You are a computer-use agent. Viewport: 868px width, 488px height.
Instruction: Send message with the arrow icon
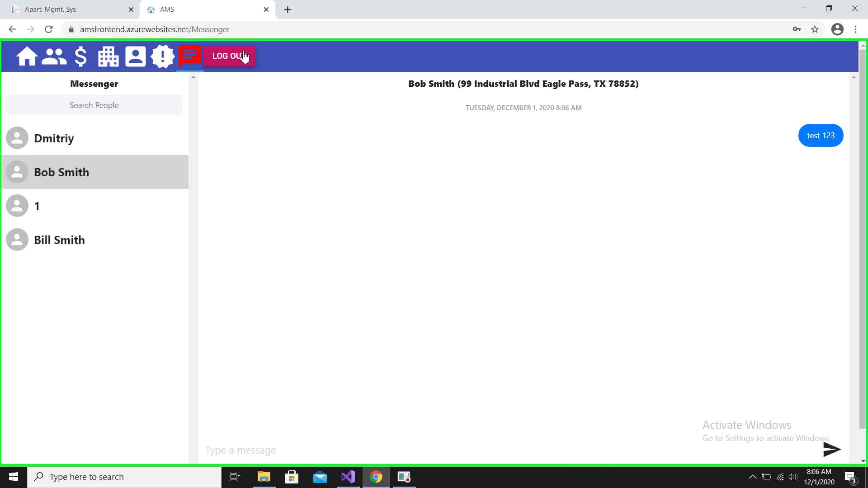(832, 450)
